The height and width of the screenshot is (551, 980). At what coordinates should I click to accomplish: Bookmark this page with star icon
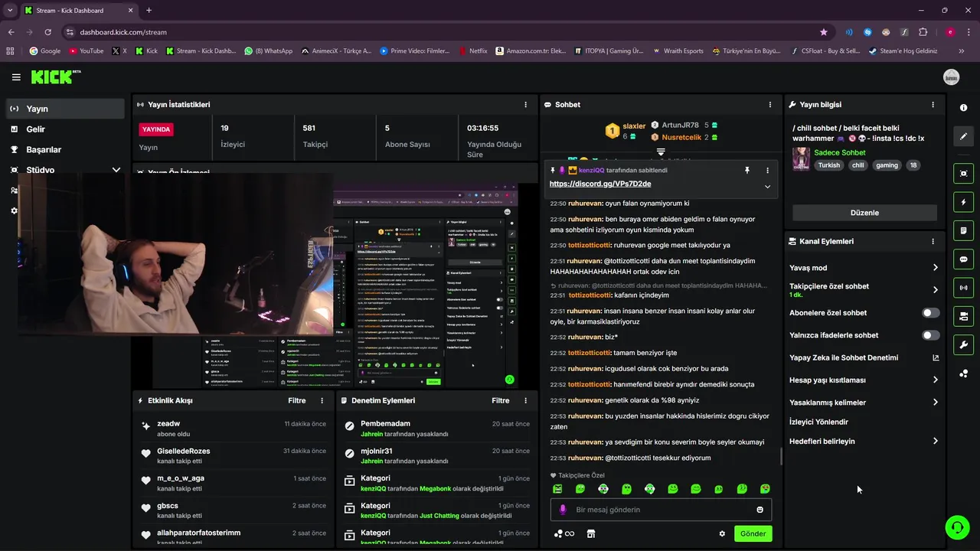[x=824, y=32]
